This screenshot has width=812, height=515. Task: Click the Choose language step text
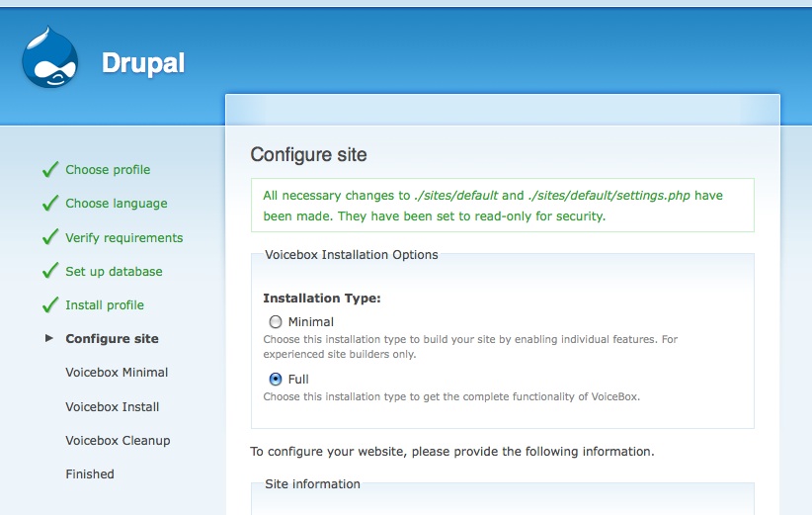(117, 203)
